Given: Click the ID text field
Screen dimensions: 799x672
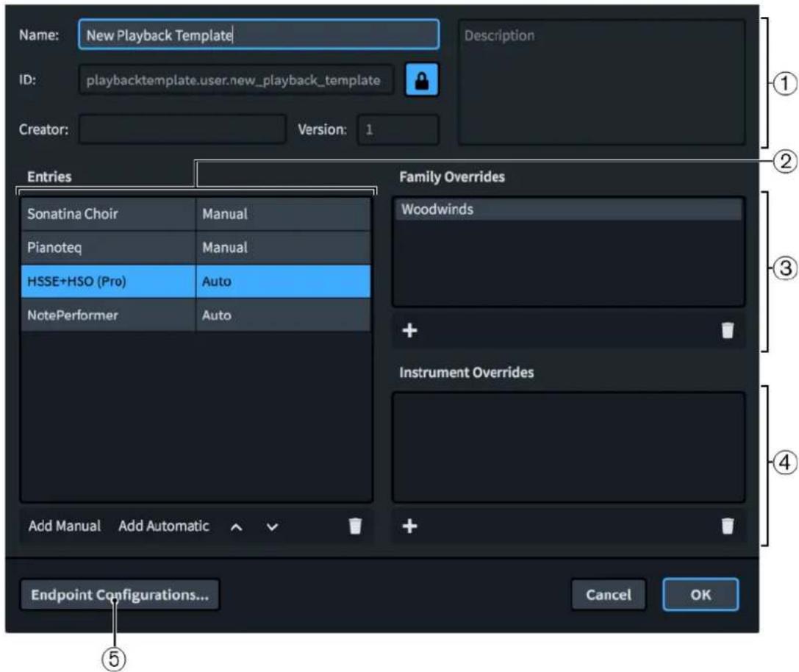Looking at the screenshot, I should click(236, 80).
